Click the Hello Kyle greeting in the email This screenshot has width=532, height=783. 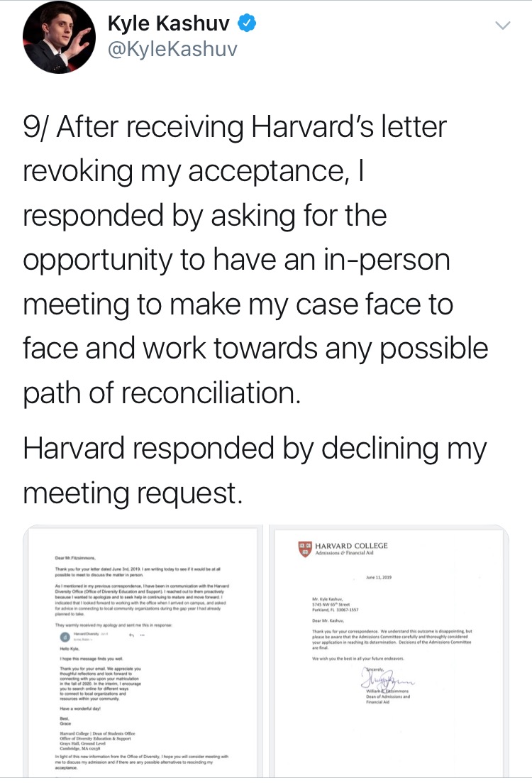[x=70, y=649]
